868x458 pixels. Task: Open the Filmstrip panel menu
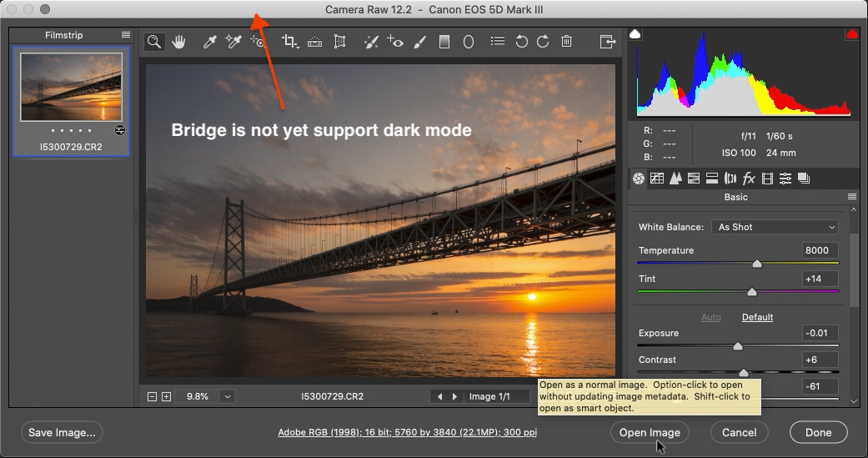click(x=126, y=35)
